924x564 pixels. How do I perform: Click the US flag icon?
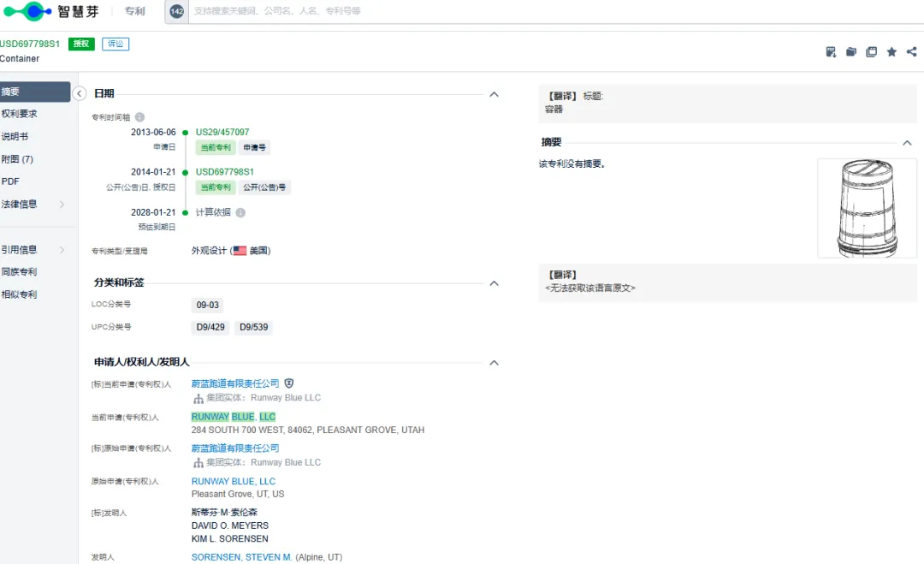point(240,251)
